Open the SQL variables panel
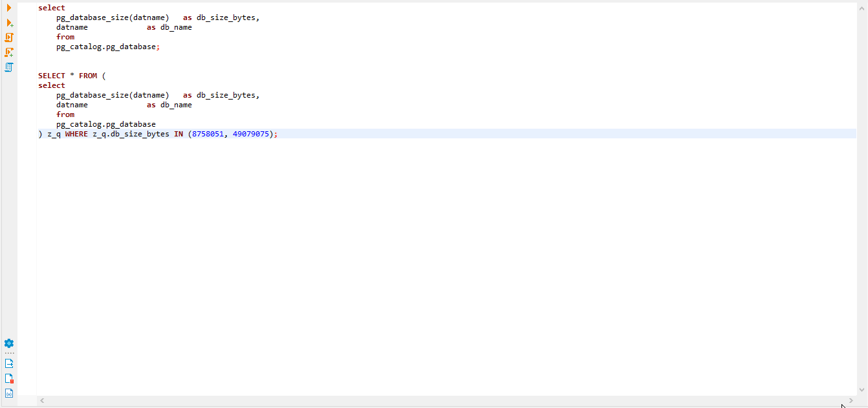 pos(8,392)
